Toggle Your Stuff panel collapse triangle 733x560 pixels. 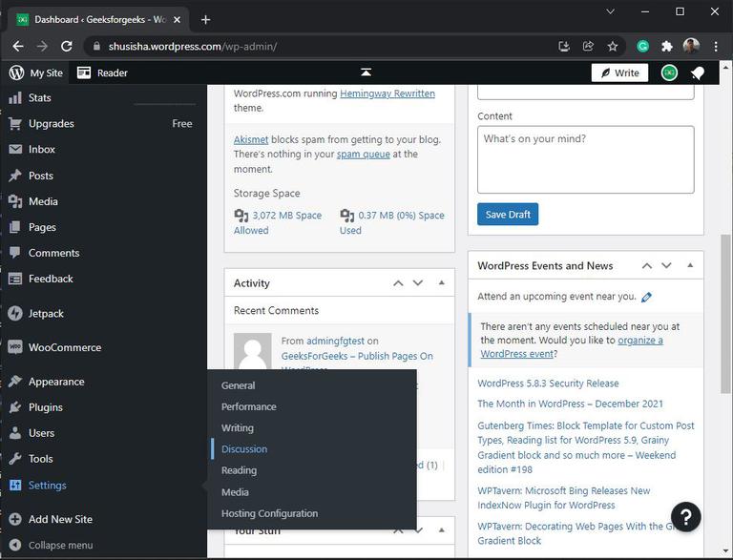tap(441, 530)
